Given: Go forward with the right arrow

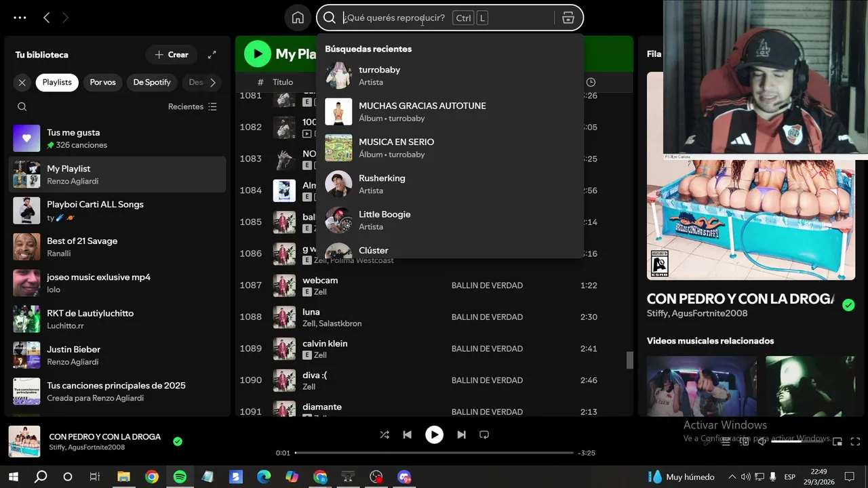Looking at the screenshot, I should coord(66,18).
